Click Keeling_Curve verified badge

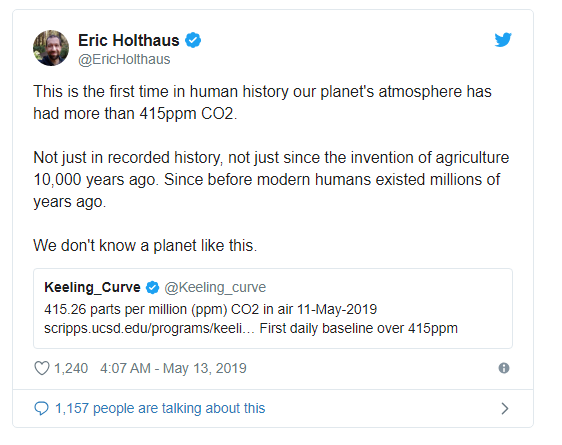tap(152, 287)
